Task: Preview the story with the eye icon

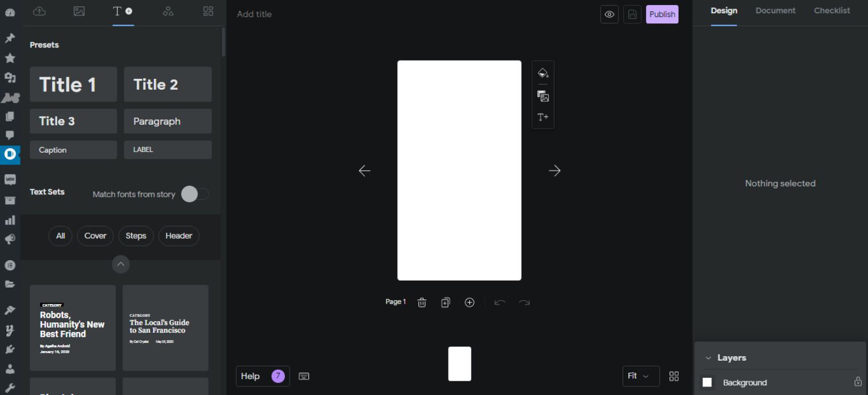Action: coord(609,14)
